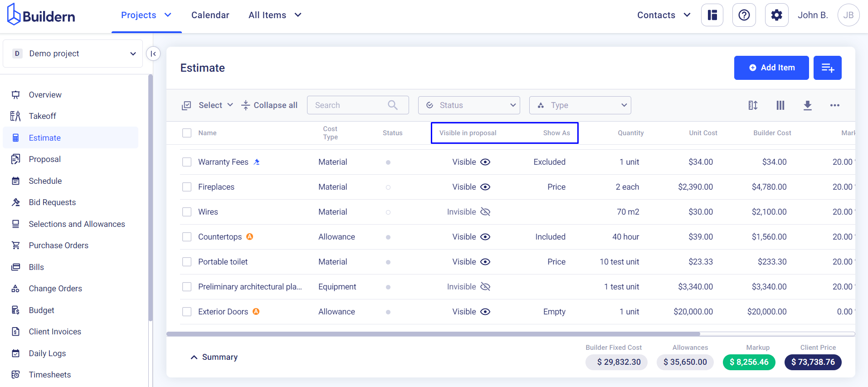Collapse the Summary section
Image resolution: width=868 pixels, height=387 pixels.
[214, 357]
